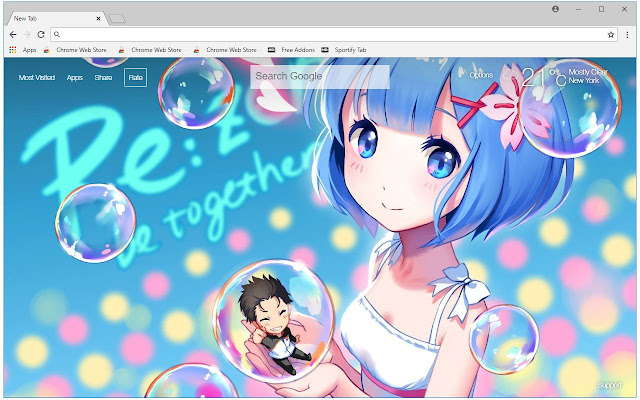Open the Chrome user profile icon

coord(555,9)
